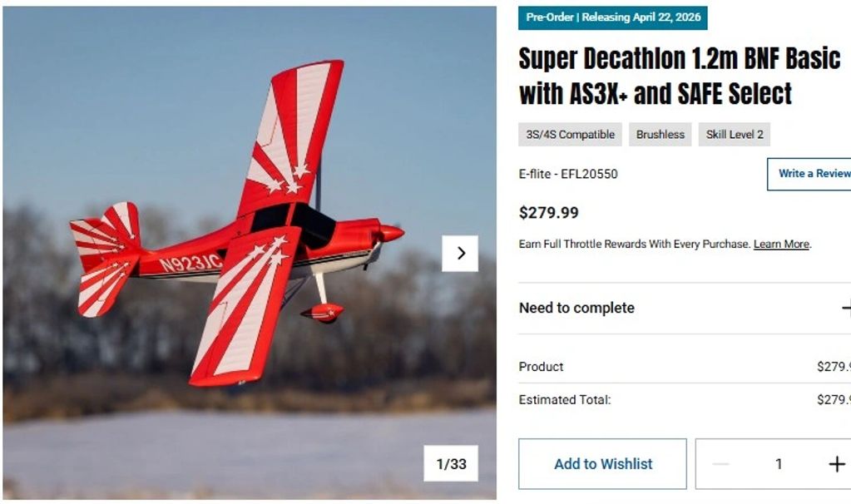Click the Skill Level 2 tag
The image size is (851, 504).
[x=735, y=135]
